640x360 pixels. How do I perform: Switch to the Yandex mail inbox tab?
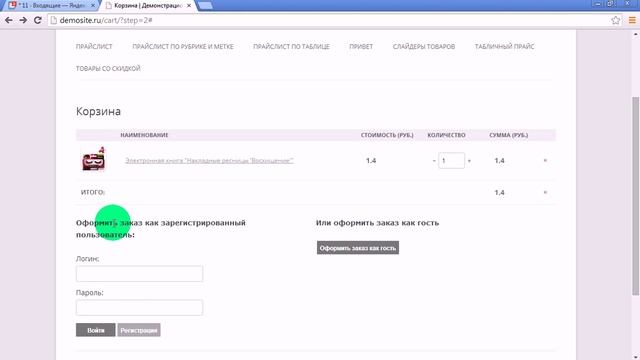coord(51,5)
